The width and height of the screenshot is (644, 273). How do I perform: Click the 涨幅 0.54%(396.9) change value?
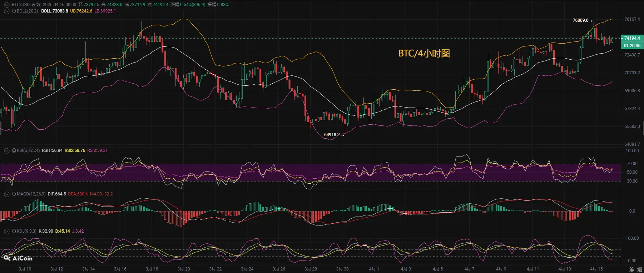(x=188, y=5)
